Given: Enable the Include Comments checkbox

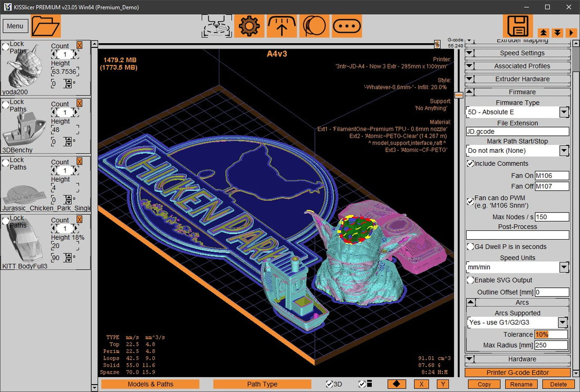Looking at the screenshot, I should (x=469, y=163).
